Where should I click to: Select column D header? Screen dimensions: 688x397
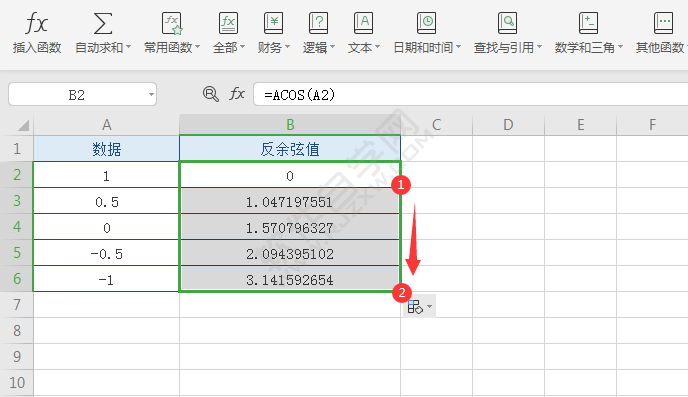coord(509,125)
